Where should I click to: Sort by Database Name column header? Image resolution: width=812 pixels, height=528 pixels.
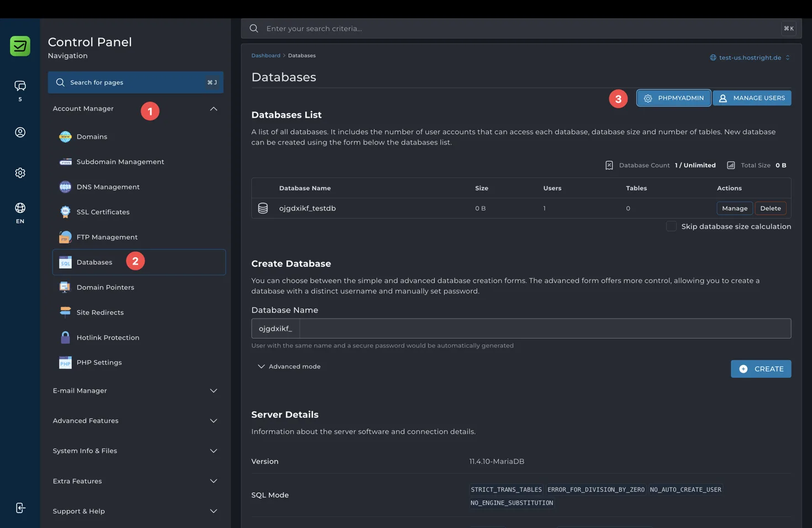click(305, 188)
